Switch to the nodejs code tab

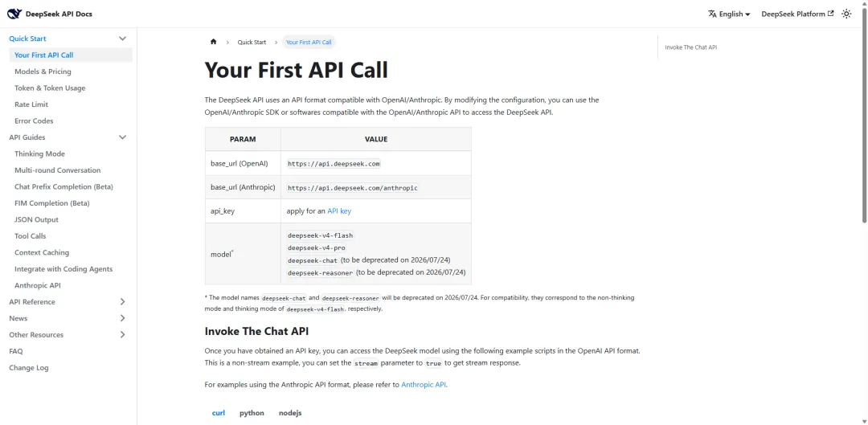tap(290, 413)
